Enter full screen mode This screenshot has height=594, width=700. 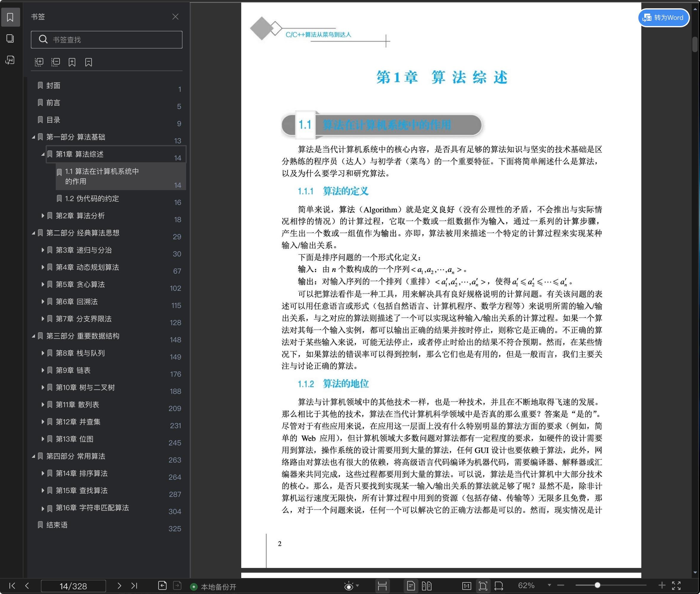(676, 586)
